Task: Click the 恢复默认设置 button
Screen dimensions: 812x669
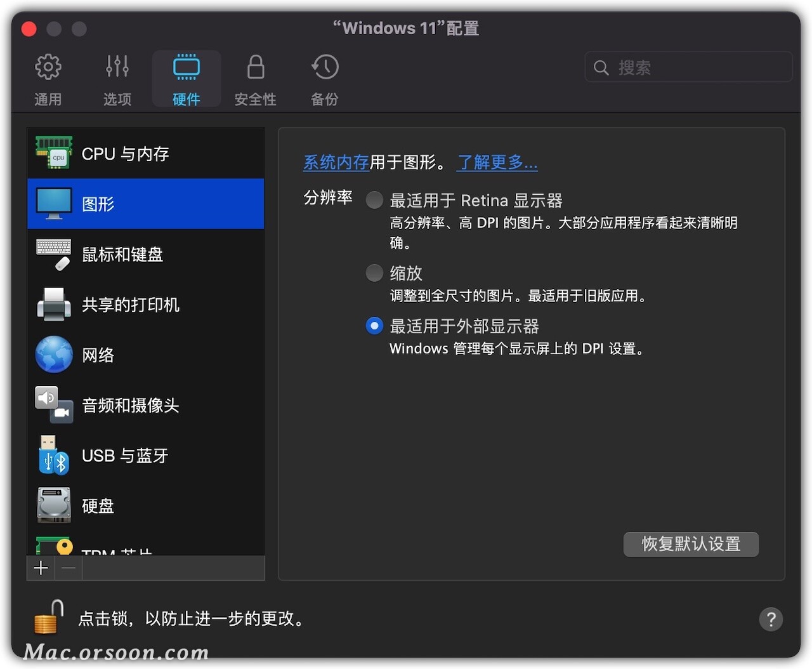Action: point(691,544)
